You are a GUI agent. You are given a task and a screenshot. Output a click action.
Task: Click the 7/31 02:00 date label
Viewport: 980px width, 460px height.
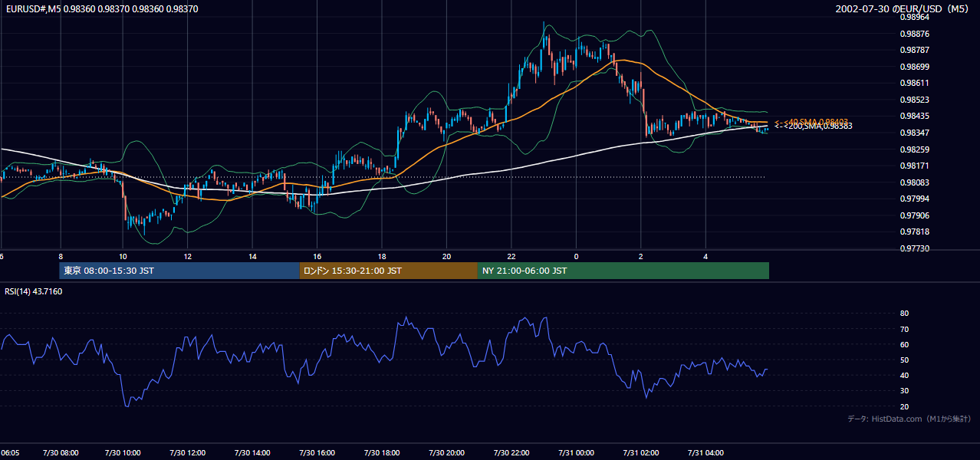tap(640, 453)
